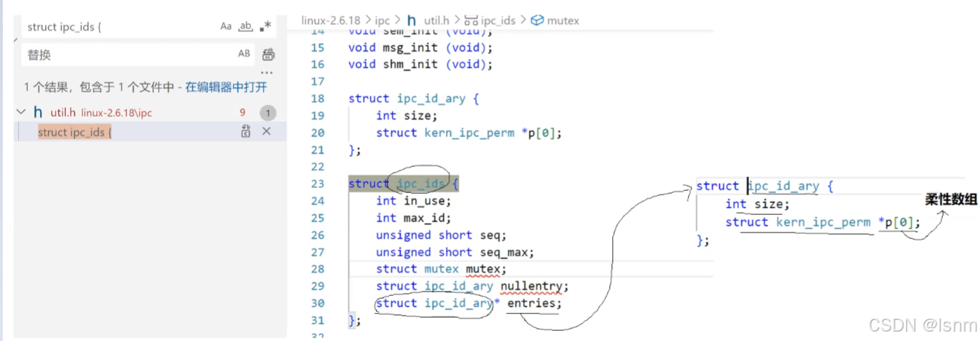Replace the struct ipc_ids { match
This screenshot has height=341, width=980.
tap(246, 132)
